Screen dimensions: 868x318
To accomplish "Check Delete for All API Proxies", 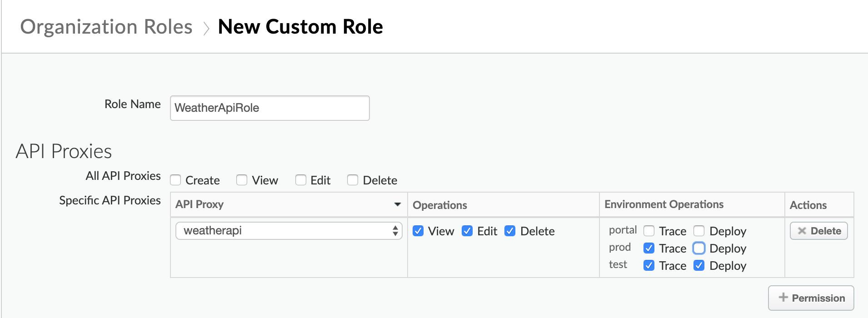I will 353,180.
